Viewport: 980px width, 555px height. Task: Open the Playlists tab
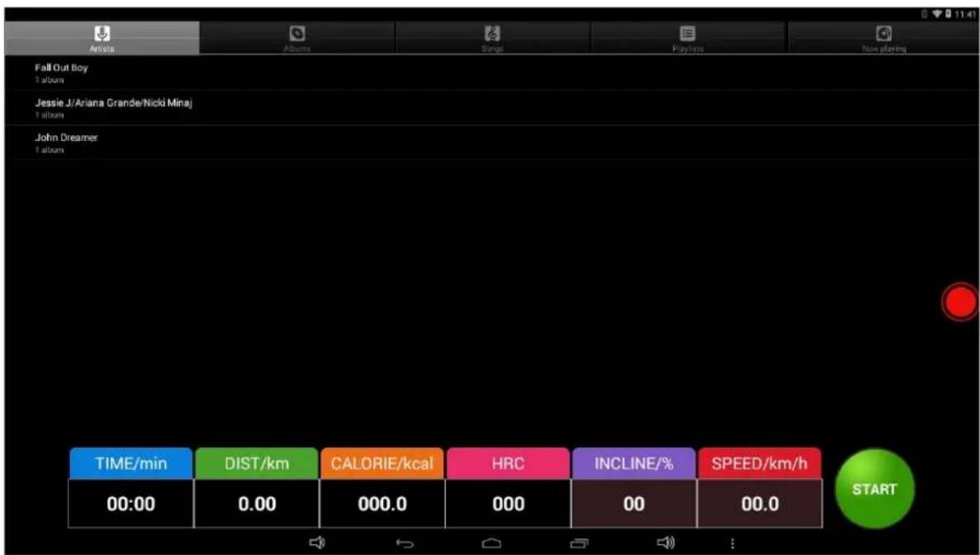688,38
